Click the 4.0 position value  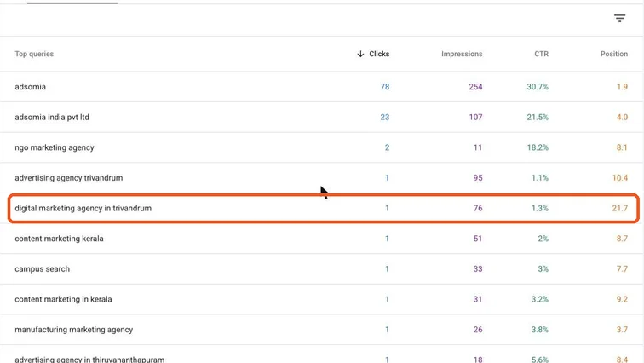click(622, 117)
